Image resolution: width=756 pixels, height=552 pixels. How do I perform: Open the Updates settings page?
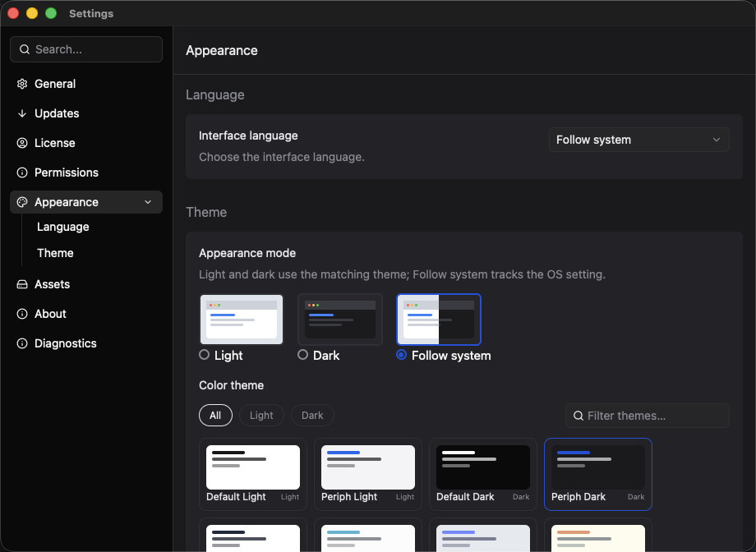pyautogui.click(x=86, y=113)
